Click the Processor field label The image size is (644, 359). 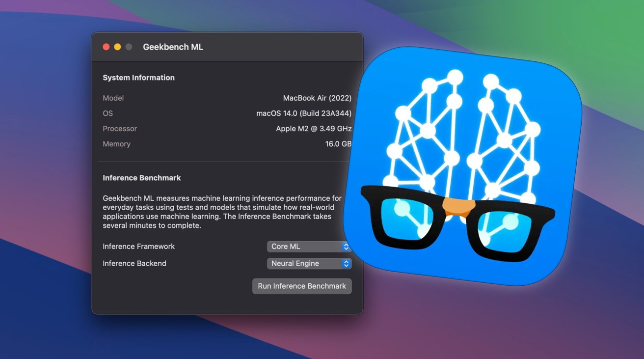120,129
